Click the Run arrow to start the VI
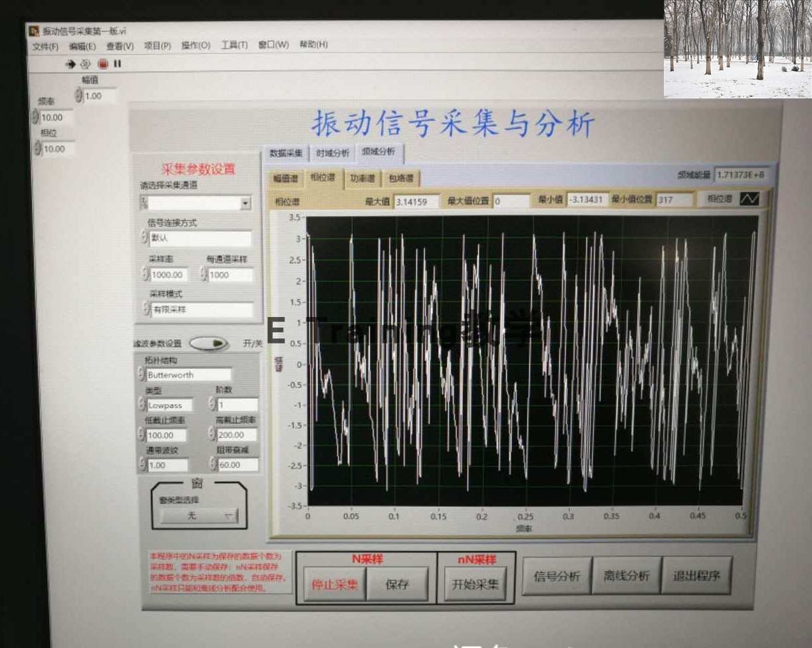The width and height of the screenshot is (812, 648). (70, 64)
